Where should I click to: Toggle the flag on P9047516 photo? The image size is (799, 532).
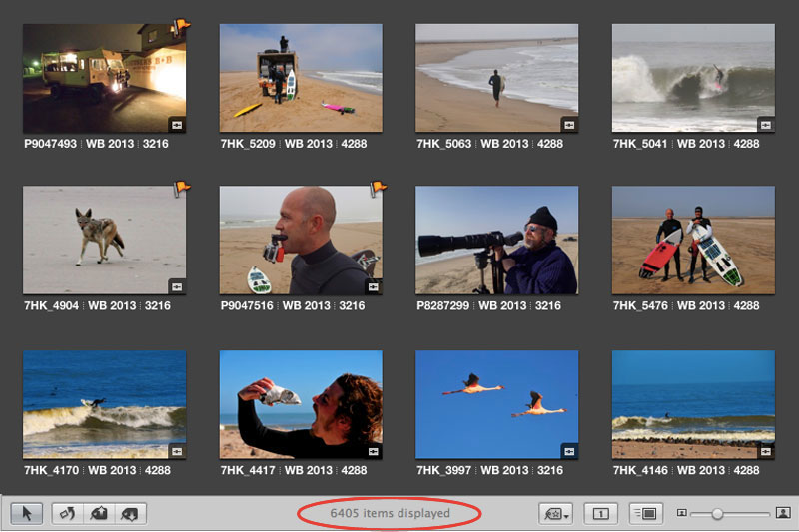378,187
